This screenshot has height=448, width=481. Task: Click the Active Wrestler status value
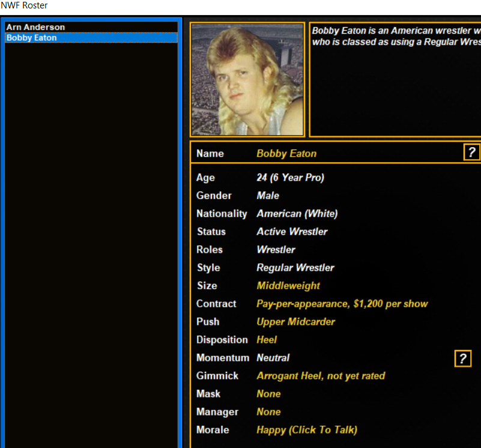[292, 232]
